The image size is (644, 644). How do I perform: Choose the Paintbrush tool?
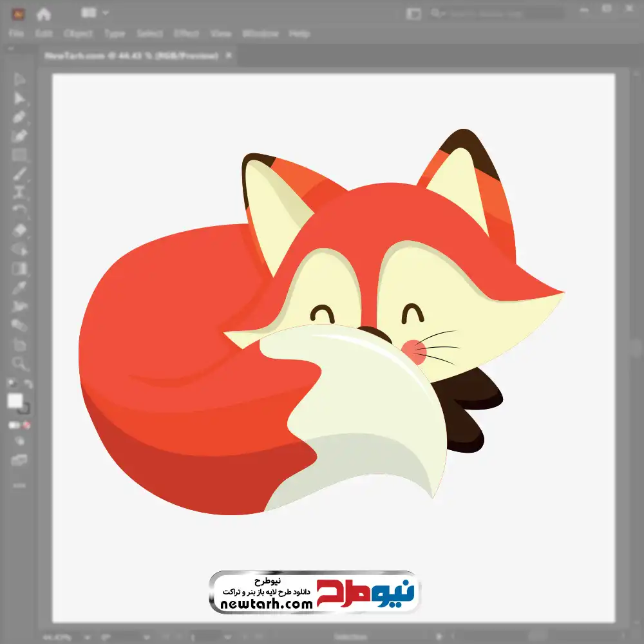[x=19, y=174]
